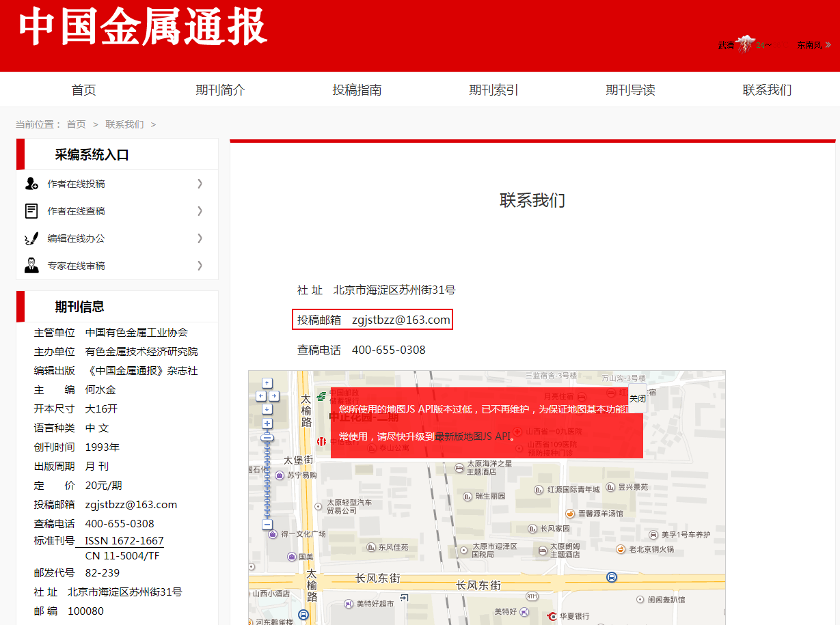Click 老北京铜火锅 restaurant map icon
840x625 pixels.
coord(621,549)
